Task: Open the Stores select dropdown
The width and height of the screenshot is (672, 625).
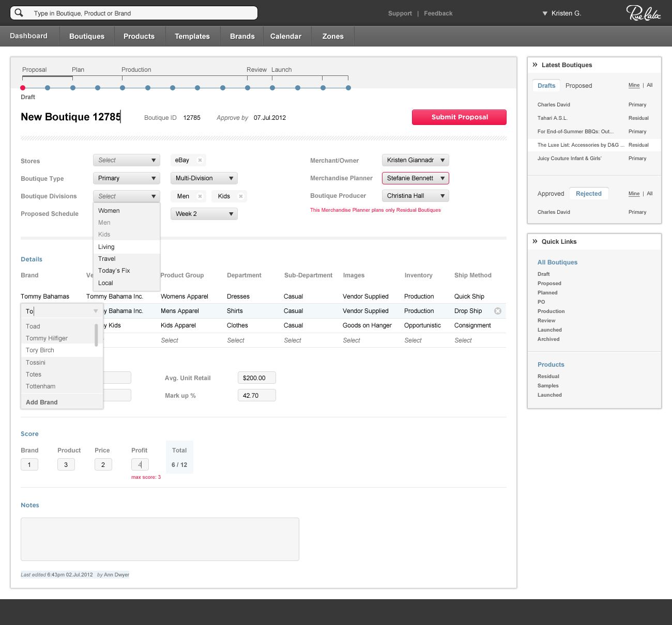Action: click(127, 160)
